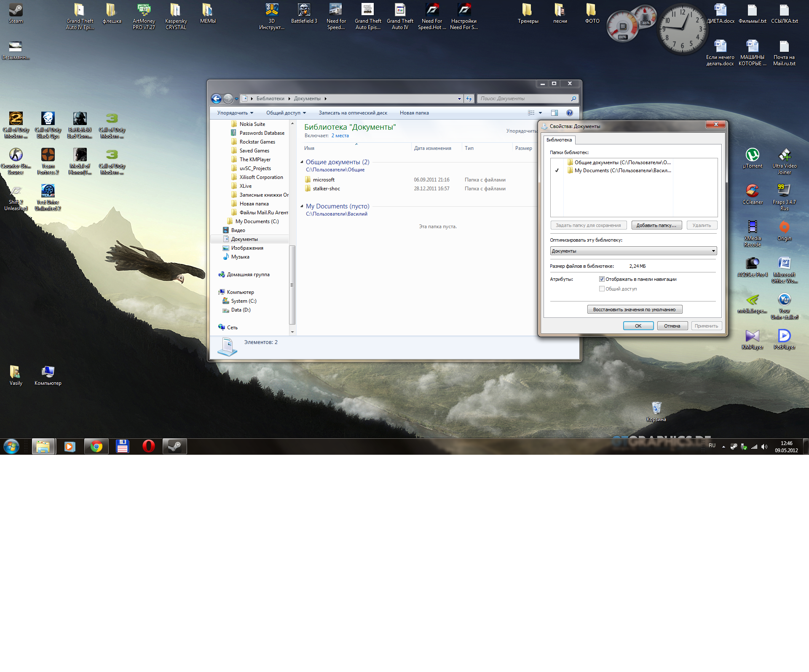Screen dimensions: 809x672
Task: Select the PotPlayer desktop icon
Action: click(x=784, y=339)
